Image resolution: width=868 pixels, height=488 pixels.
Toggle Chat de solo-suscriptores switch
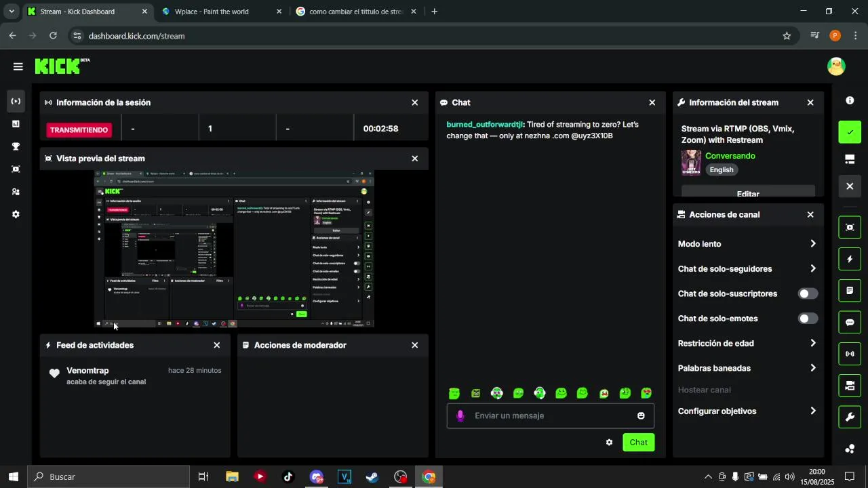pyautogui.click(x=808, y=293)
